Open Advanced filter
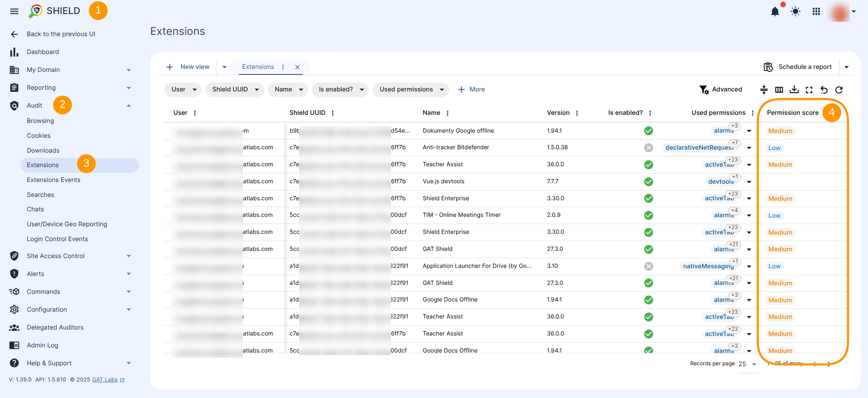The width and height of the screenshot is (868, 398). click(x=721, y=89)
